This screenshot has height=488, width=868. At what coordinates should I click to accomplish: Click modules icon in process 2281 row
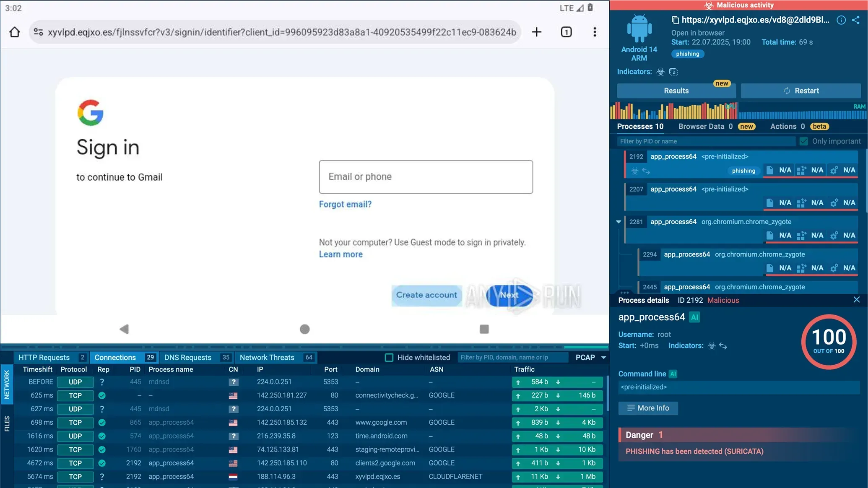point(801,236)
